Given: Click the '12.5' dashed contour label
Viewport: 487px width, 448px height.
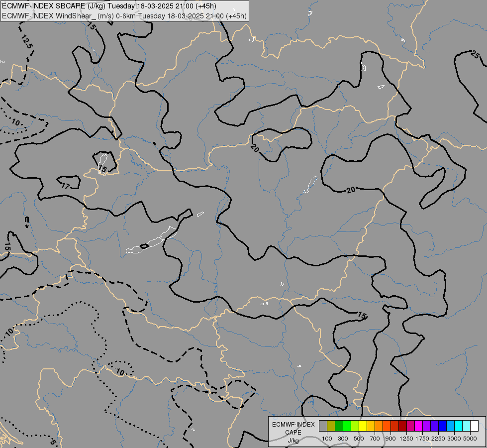Looking at the screenshot, I should coord(27,42).
